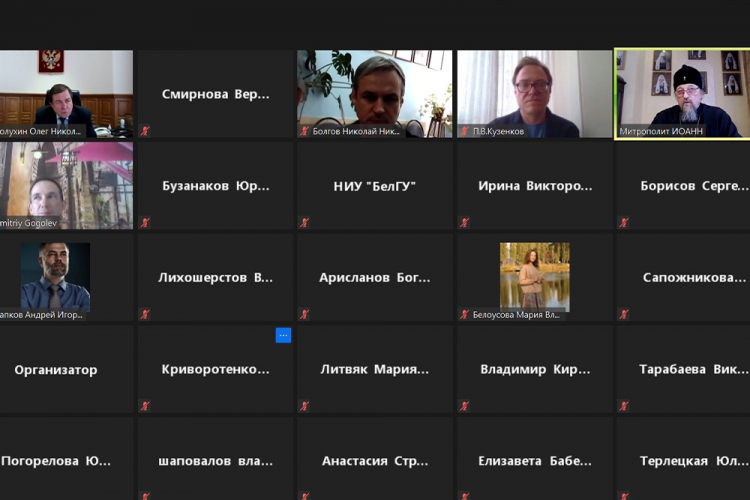Click muted microphone icon on Бузанаков tile
This screenshot has height=500, width=750.
(x=145, y=222)
